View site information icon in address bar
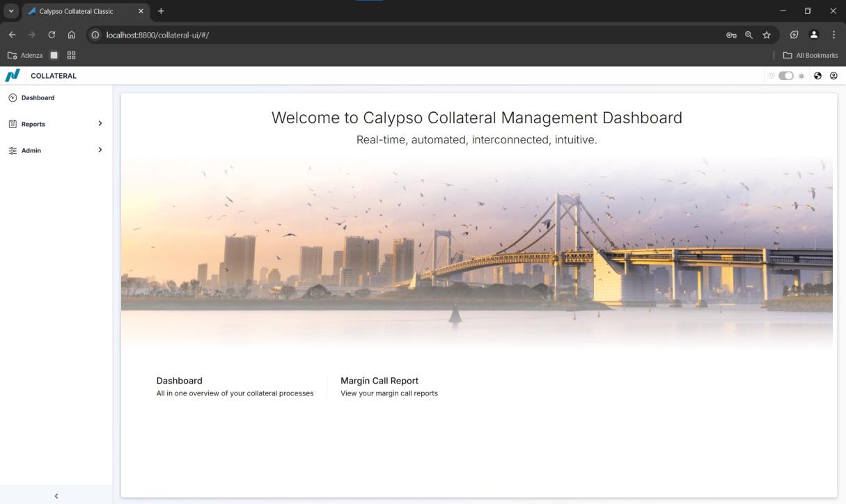This screenshot has width=846, height=504. click(x=96, y=35)
